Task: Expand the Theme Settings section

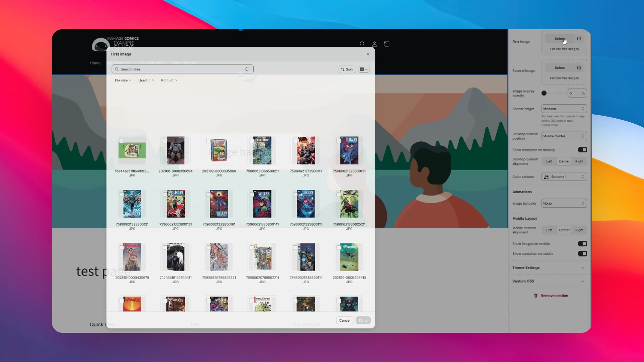Action: coord(549,268)
